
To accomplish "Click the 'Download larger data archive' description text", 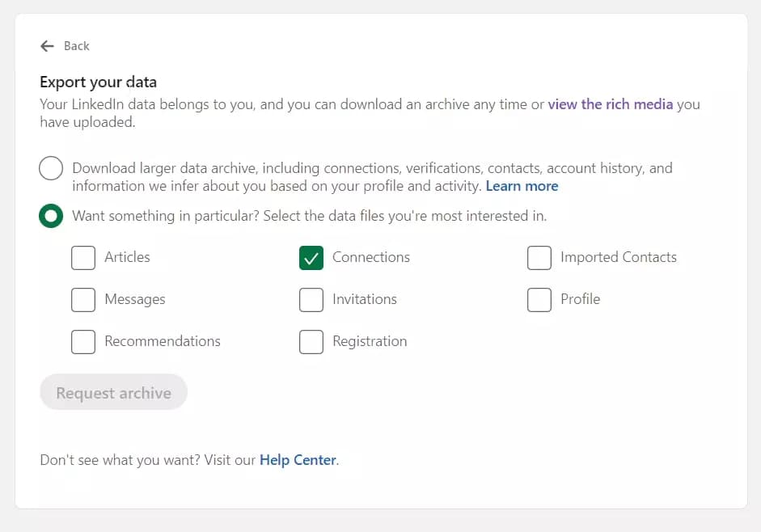I will point(372,177).
